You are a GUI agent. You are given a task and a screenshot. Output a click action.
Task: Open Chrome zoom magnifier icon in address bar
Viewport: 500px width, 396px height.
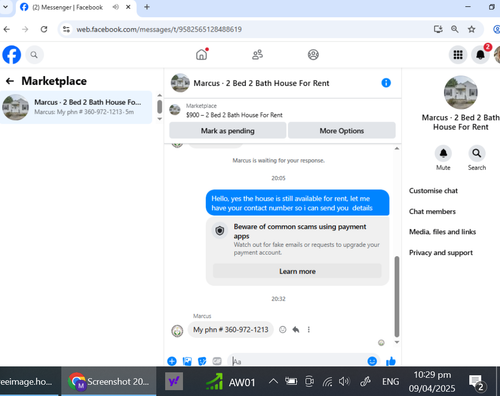[455, 29]
